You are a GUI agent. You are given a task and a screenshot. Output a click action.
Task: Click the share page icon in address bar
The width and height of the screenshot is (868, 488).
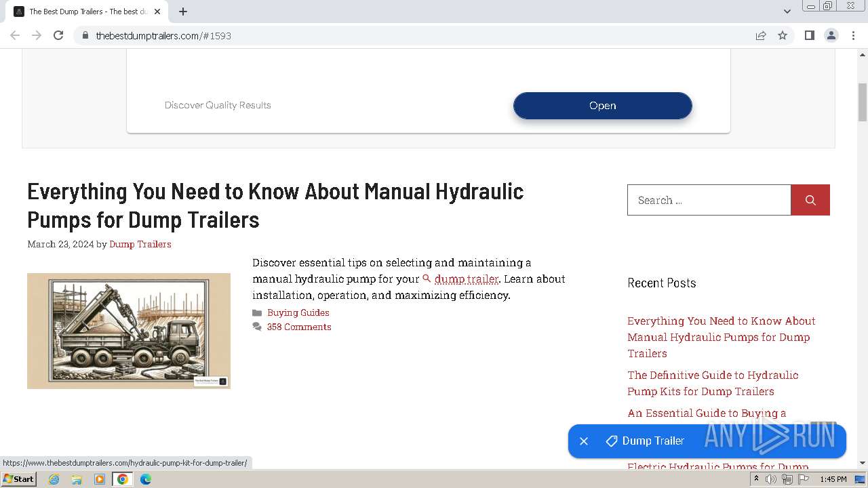pyautogui.click(x=761, y=35)
